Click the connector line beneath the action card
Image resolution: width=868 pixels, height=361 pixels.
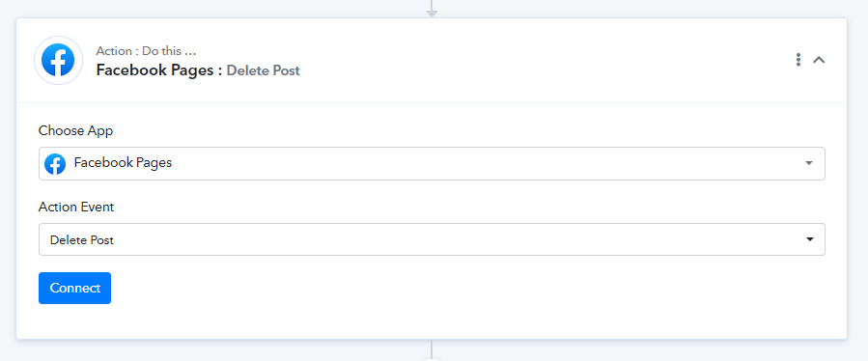coord(432,347)
